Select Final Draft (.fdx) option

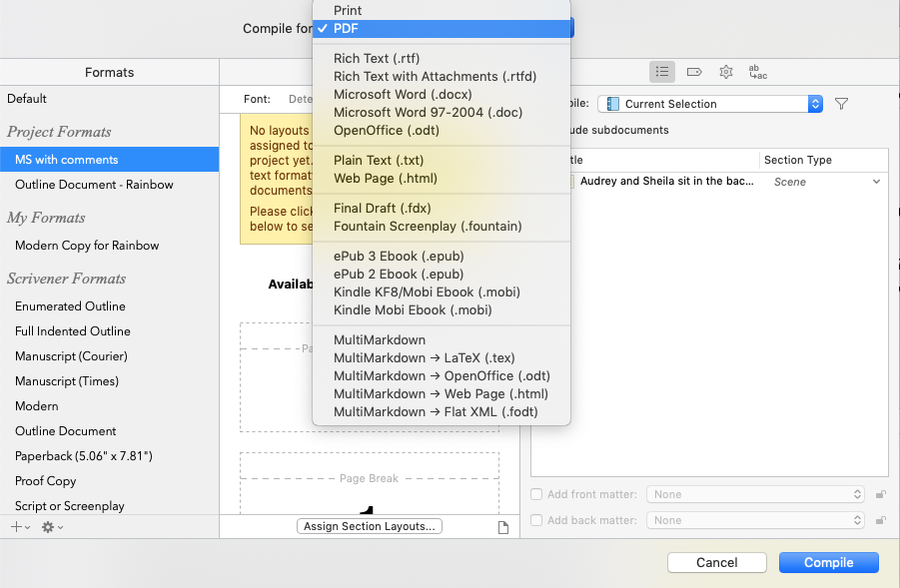click(x=442, y=209)
